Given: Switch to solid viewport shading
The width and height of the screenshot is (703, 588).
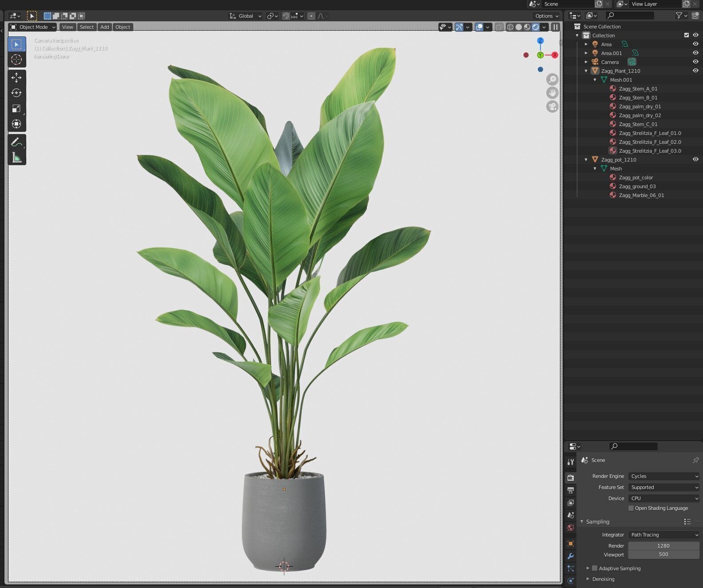Looking at the screenshot, I should tap(519, 27).
